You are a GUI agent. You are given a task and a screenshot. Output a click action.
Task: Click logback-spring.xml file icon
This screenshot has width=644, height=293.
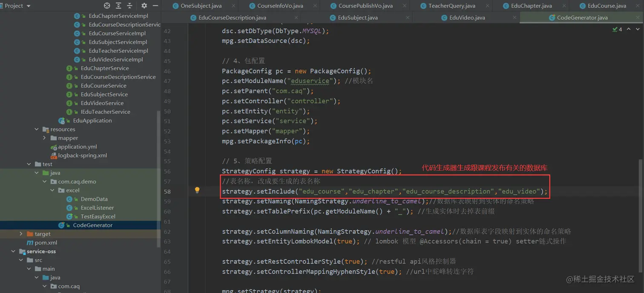(x=54, y=156)
